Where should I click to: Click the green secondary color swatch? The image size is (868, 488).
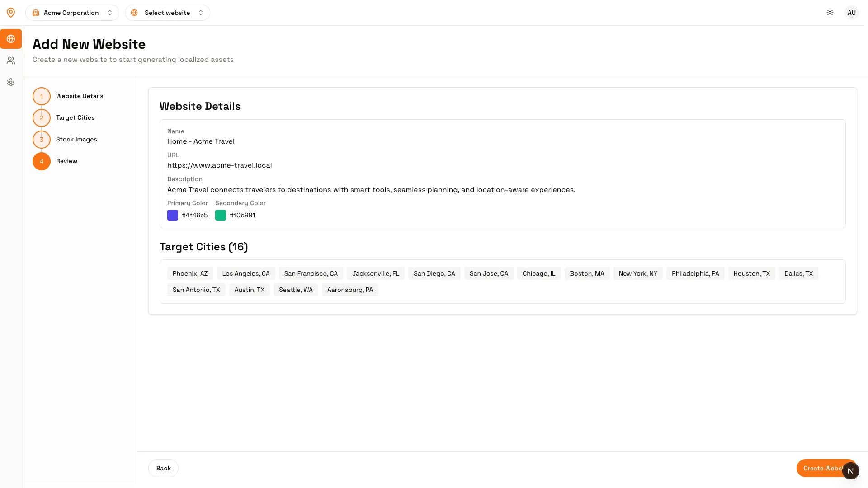pyautogui.click(x=221, y=215)
